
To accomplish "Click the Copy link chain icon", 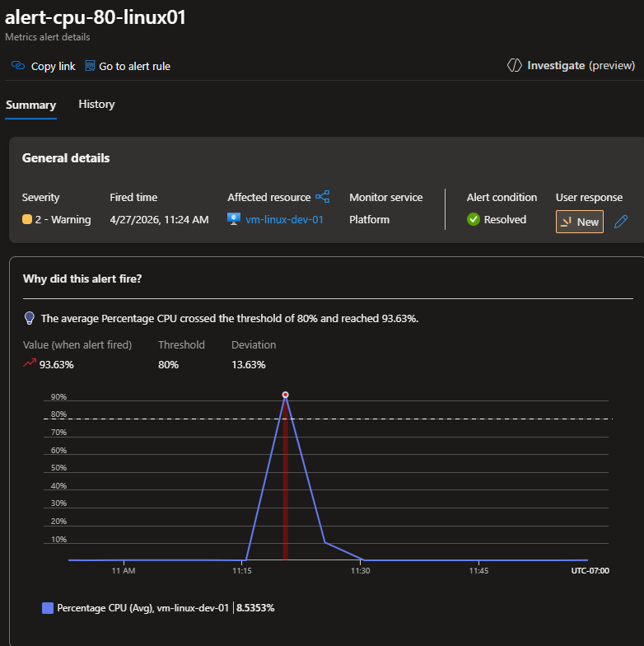I will [x=18, y=66].
